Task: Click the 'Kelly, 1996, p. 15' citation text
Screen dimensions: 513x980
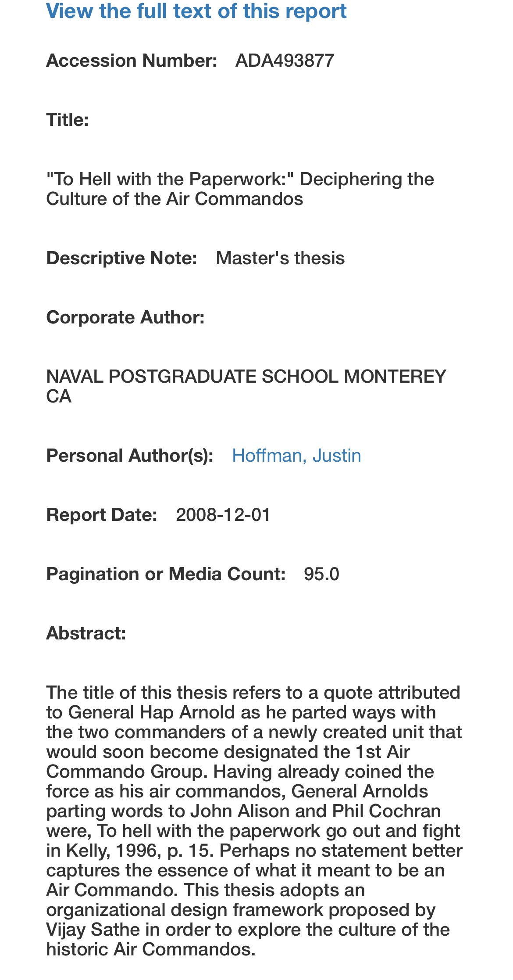Action: 140,851
